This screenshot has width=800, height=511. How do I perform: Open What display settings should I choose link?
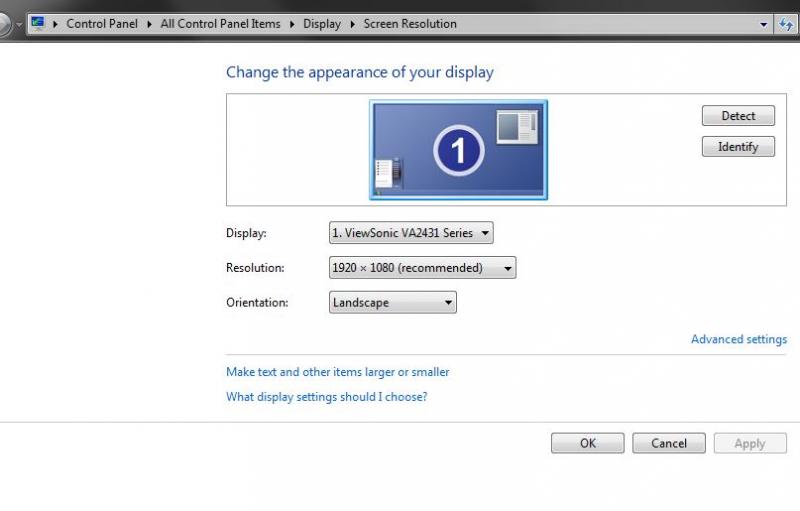click(x=326, y=397)
